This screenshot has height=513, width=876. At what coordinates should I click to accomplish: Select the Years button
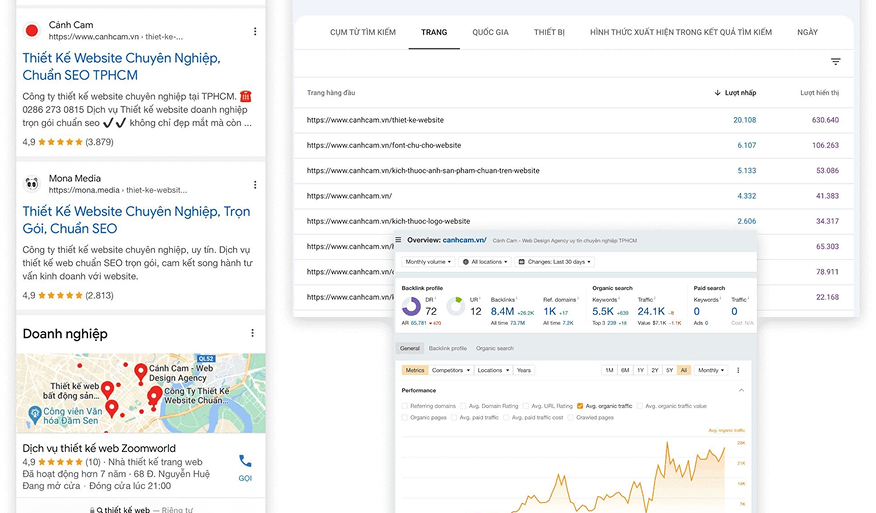click(524, 370)
